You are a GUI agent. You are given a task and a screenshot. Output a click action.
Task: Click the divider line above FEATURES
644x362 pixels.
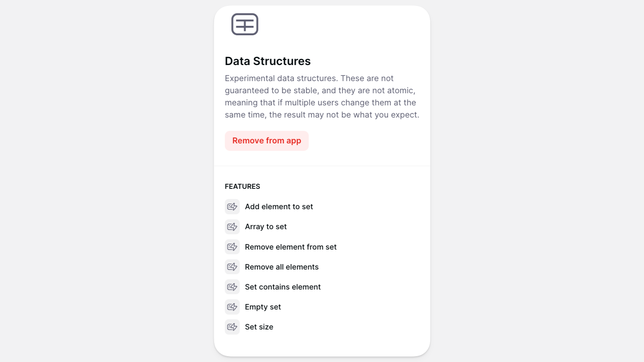(x=322, y=166)
